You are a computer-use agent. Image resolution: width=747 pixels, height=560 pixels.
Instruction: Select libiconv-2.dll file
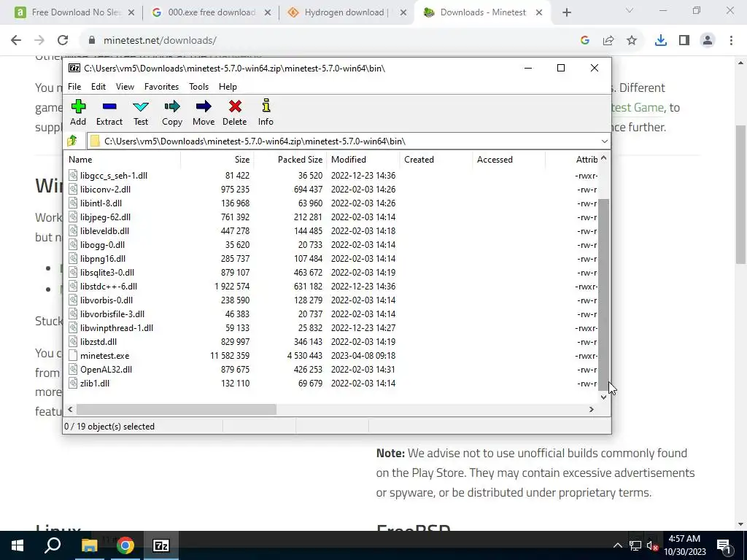coord(105,189)
